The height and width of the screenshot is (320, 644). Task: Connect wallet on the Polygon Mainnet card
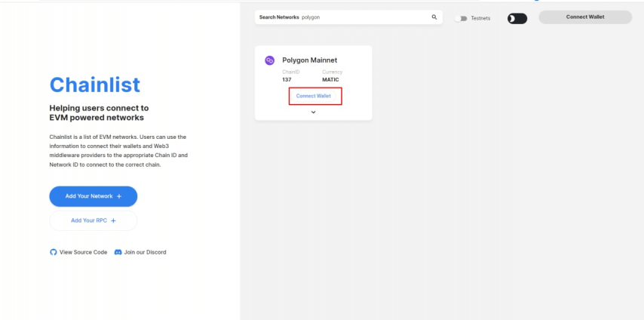pos(314,96)
